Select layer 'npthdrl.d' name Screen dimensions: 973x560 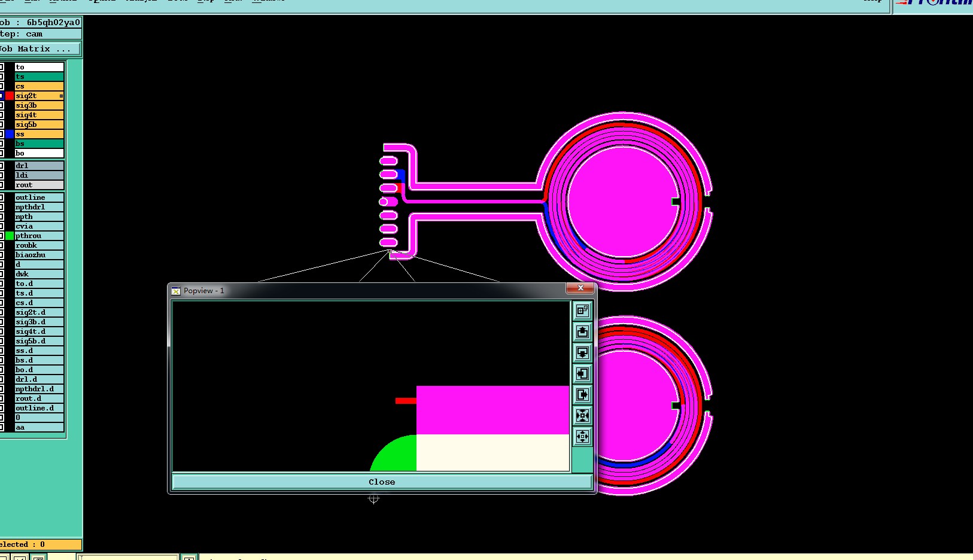[x=39, y=389]
